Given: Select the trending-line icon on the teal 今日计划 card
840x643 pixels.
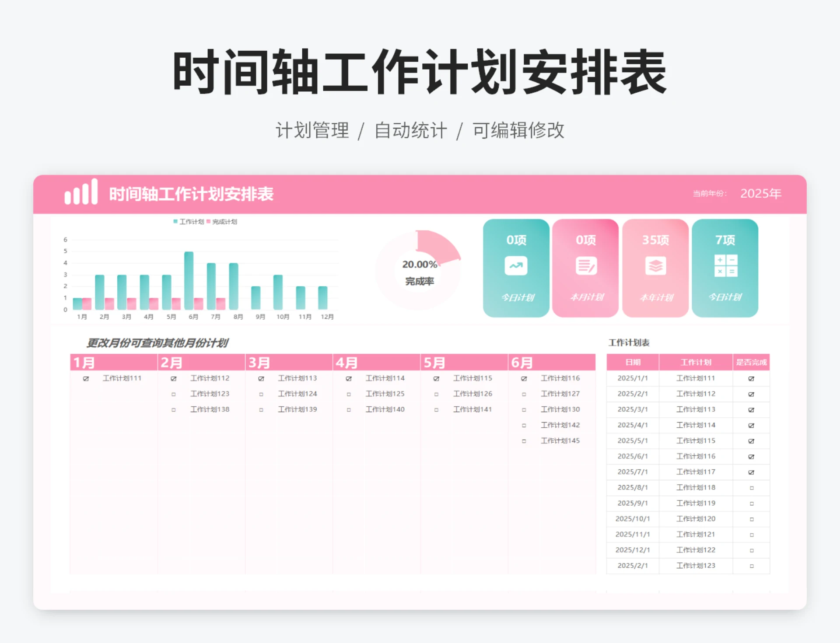Looking at the screenshot, I should (x=515, y=266).
